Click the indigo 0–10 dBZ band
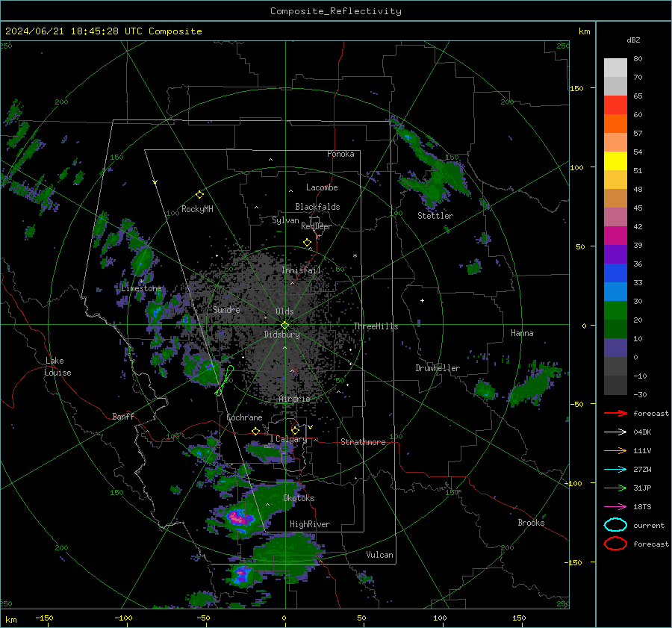This screenshot has height=628, width=672. coord(615,348)
